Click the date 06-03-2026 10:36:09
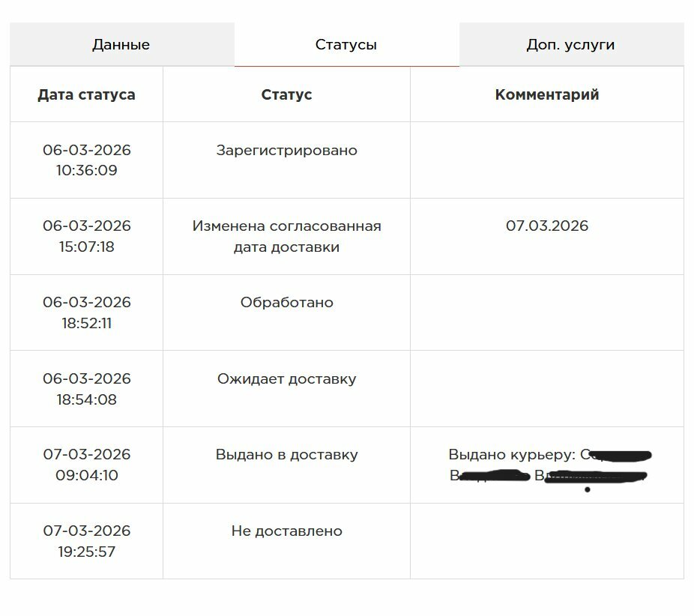 click(x=87, y=160)
